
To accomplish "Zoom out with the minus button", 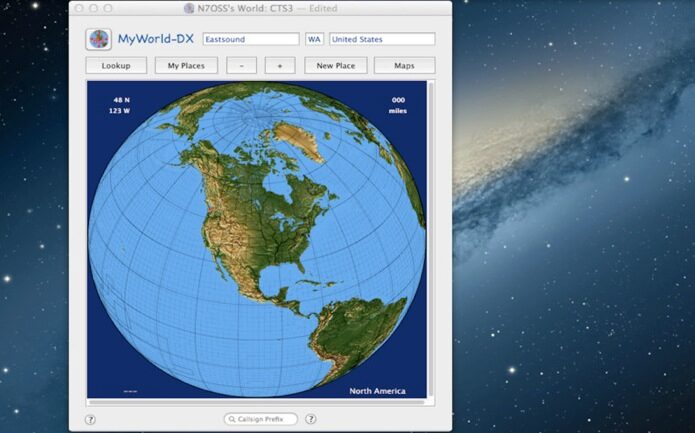I will tap(241, 66).
